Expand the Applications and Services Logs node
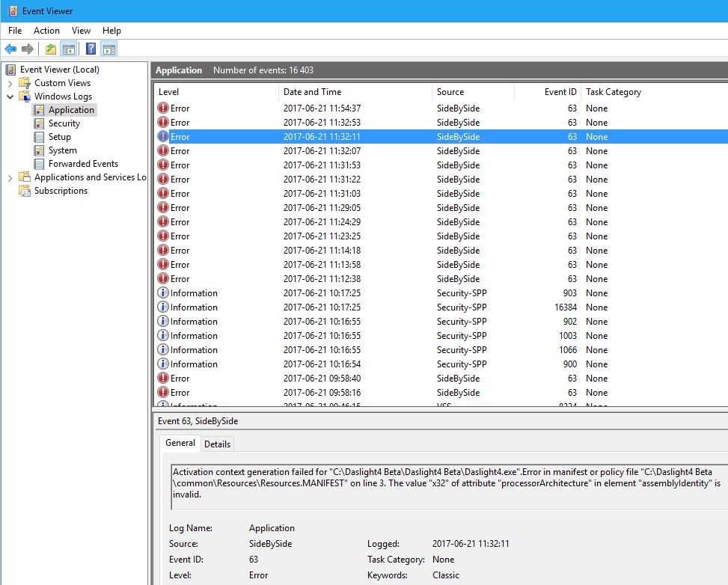This screenshot has height=585, width=728. 10,178
